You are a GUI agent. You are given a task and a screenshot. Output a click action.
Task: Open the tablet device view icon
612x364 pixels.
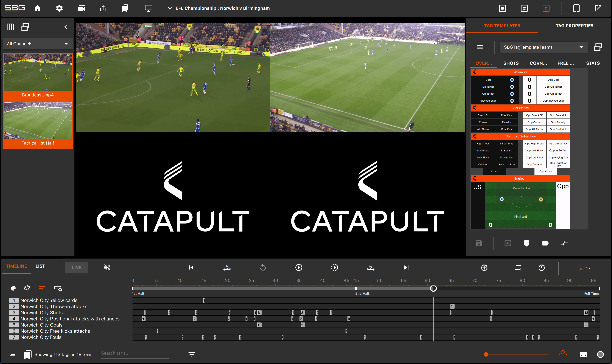pyautogui.click(x=576, y=8)
